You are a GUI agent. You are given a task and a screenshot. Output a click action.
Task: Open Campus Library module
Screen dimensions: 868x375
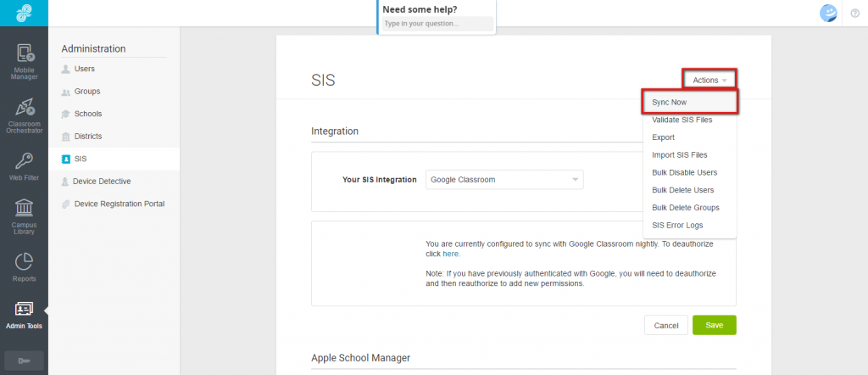[24, 216]
